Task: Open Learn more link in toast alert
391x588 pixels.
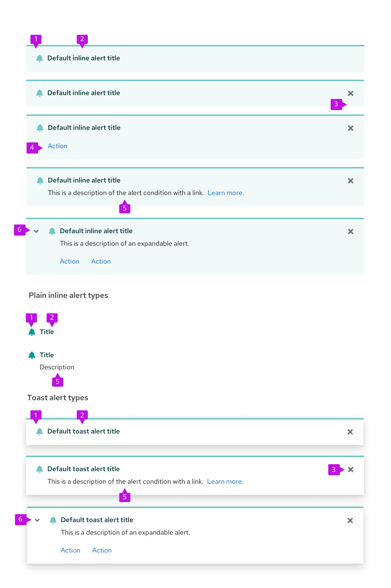Action: (225, 482)
